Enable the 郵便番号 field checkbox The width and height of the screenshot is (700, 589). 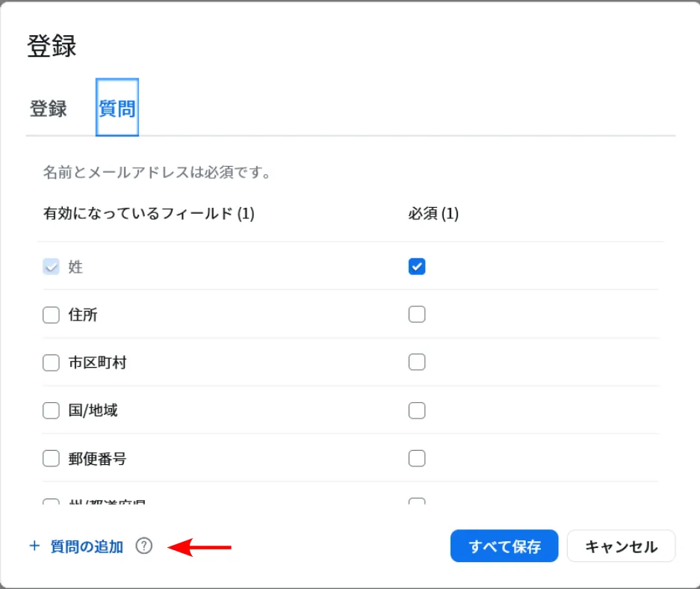tap(51, 458)
